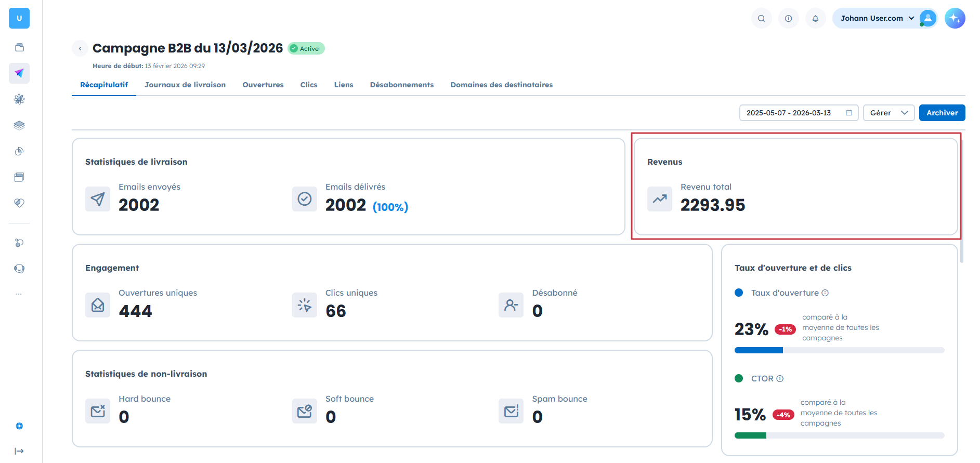980x463 pixels.
Task: Click the Taux d'ouverture info icon
Action: (x=825, y=293)
